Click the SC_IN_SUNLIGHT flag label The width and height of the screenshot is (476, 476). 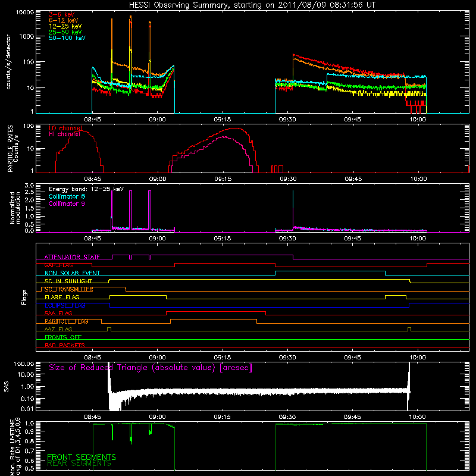click(68, 281)
